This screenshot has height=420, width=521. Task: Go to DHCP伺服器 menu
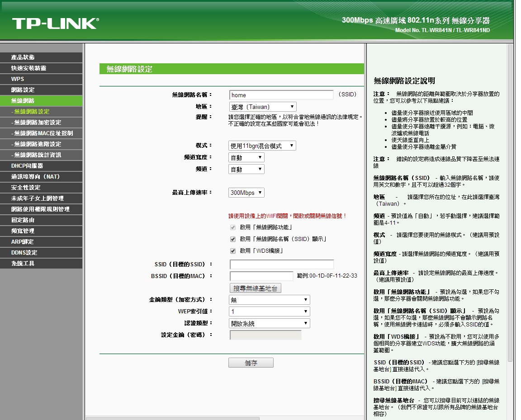pyautogui.click(x=41, y=166)
